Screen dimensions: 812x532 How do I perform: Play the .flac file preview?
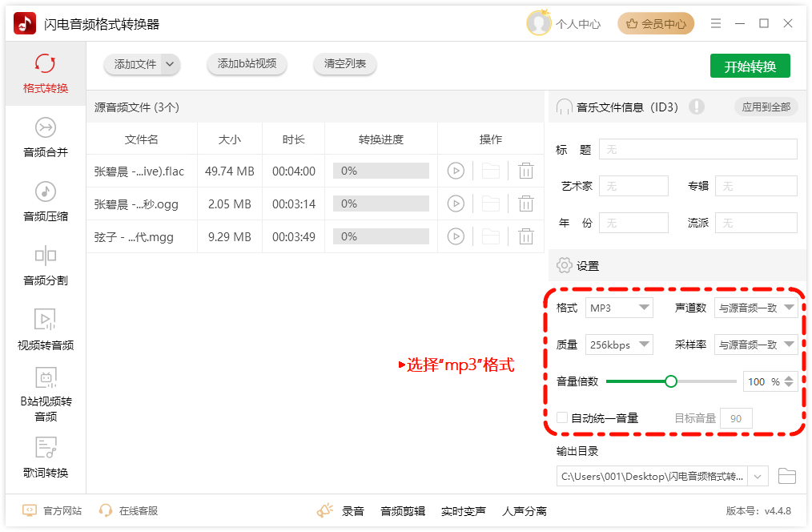456,171
